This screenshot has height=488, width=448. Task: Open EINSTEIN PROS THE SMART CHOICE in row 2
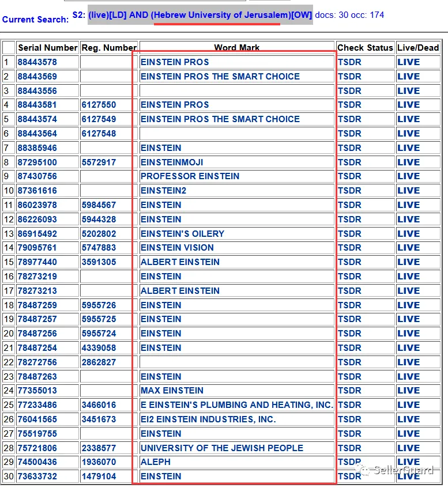[220, 76]
